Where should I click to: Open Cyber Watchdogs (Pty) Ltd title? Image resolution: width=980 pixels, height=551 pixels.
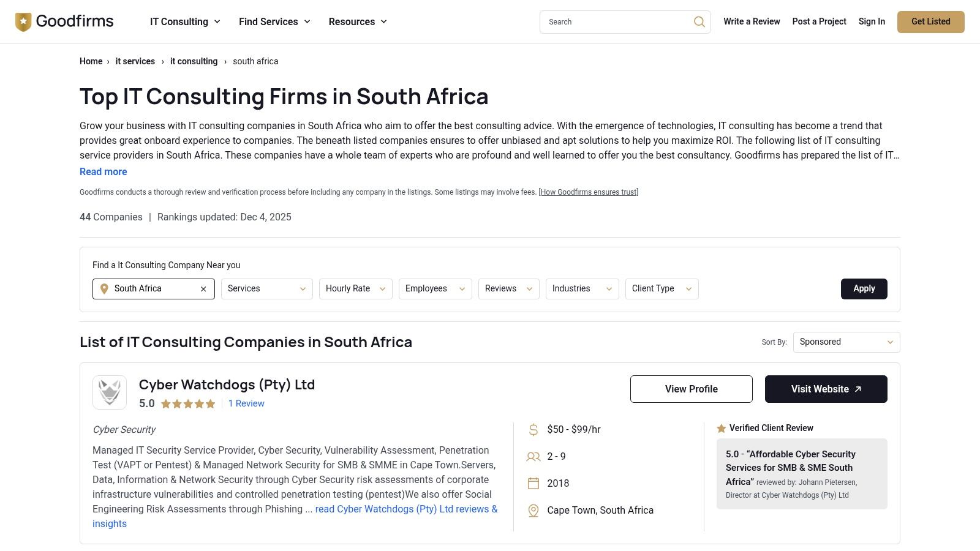[227, 385]
